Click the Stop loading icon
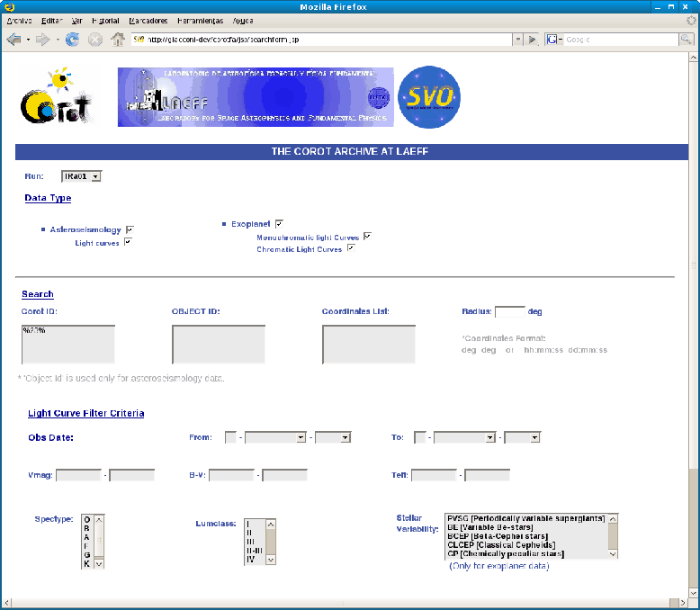 click(95, 40)
